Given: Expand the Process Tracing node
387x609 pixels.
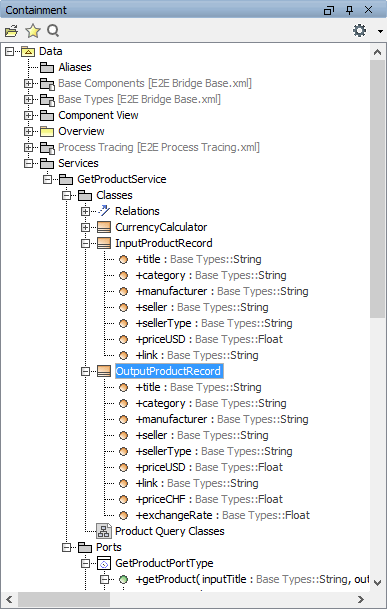Looking at the screenshot, I should [28, 147].
